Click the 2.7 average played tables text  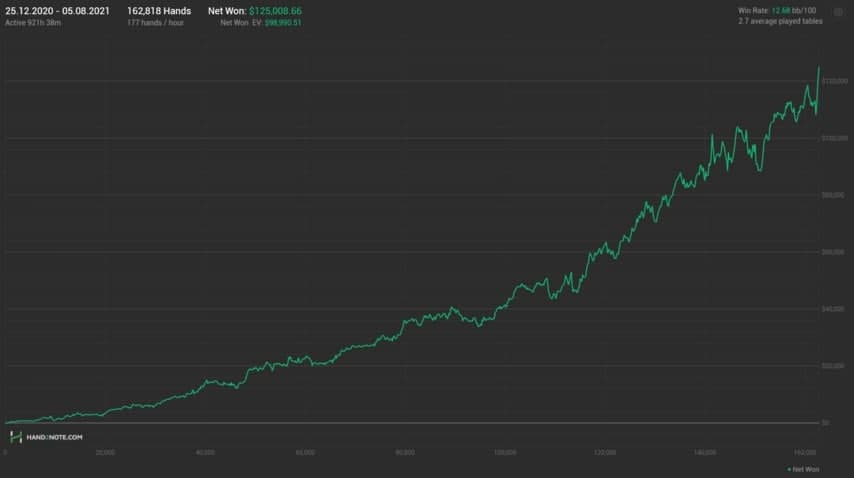click(780, 21)
